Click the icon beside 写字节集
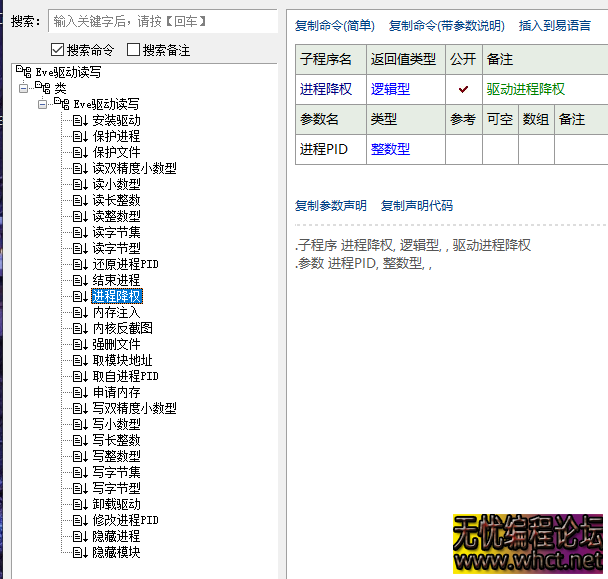608x579 pixels. pos(81,472)
